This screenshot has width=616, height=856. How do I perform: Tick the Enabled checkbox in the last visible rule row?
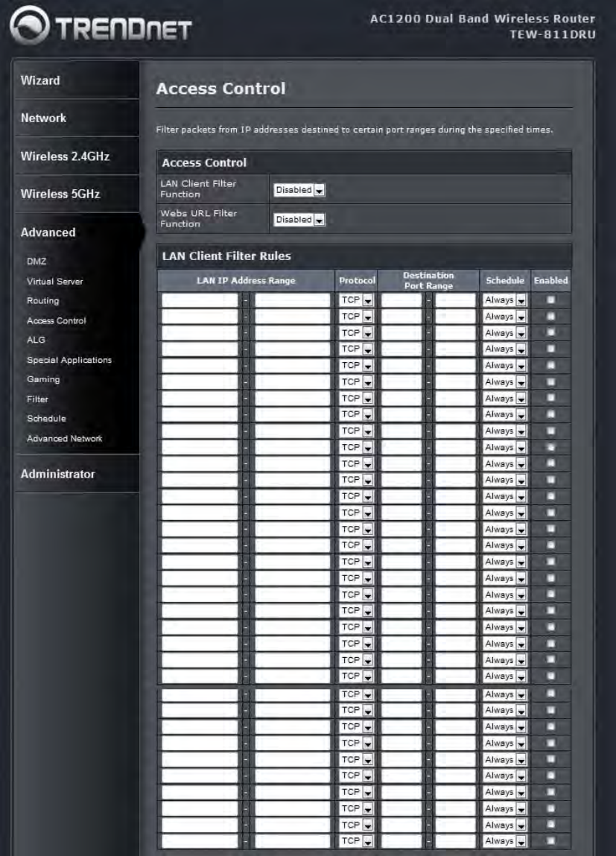point(550,840)
